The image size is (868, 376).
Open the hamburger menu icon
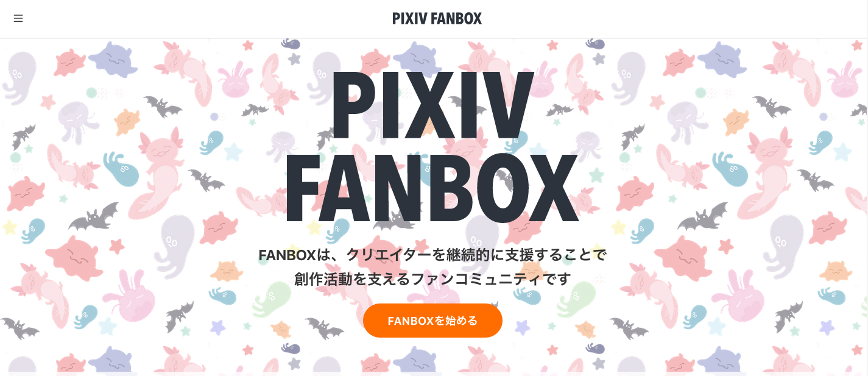click(18, 18)
